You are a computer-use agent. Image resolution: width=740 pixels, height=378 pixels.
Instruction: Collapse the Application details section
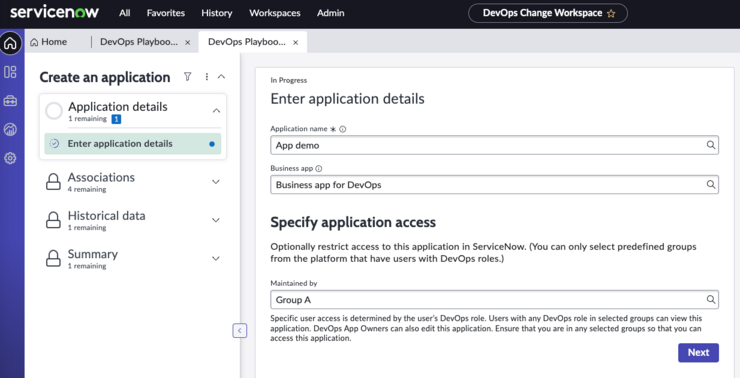tap(216, 111)
